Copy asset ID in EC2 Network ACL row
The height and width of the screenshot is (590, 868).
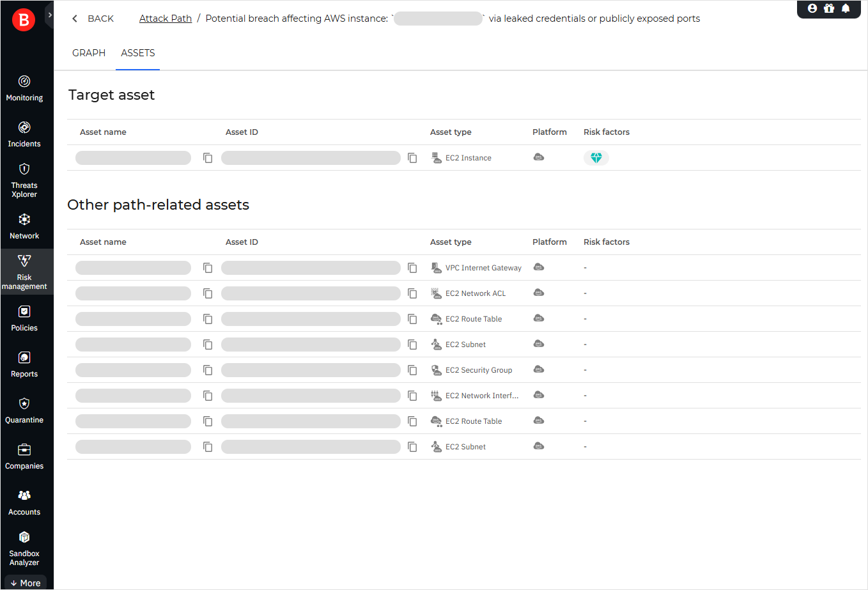(x=412, y=293)
